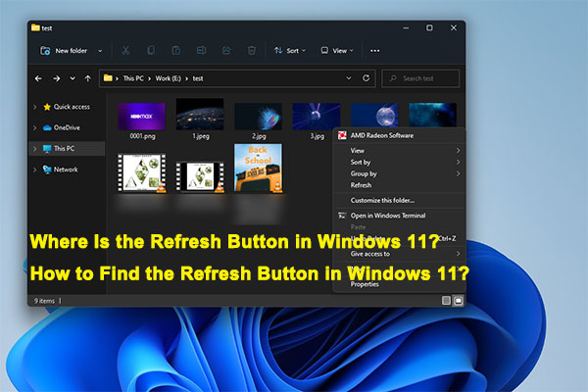588x392 pixels.
Task: Expand the This PC tree node
Action: pos(35,149)
